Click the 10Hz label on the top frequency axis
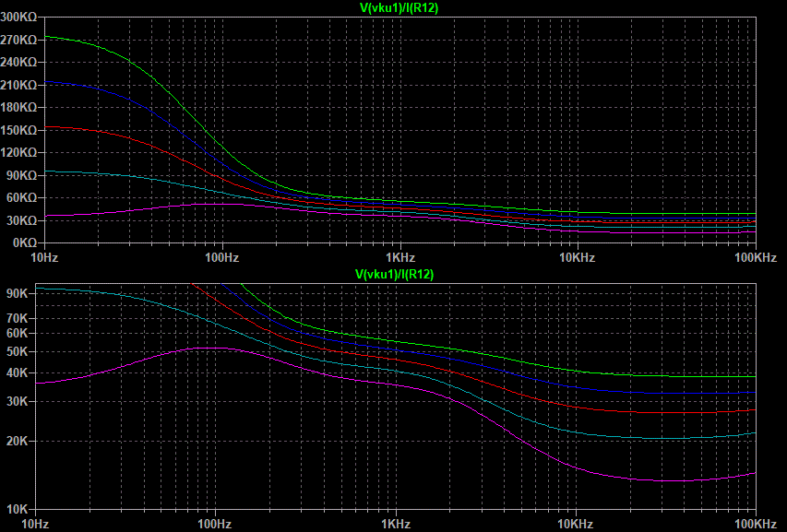This screenshot has width=787, height=532. pos(43,255)
